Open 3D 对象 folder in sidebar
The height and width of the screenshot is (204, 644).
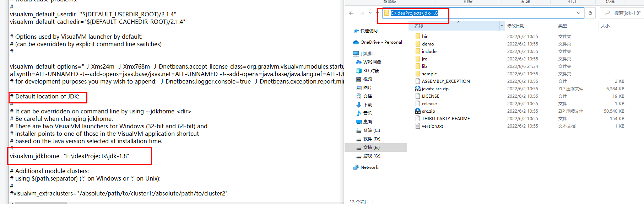click(367, 71)
